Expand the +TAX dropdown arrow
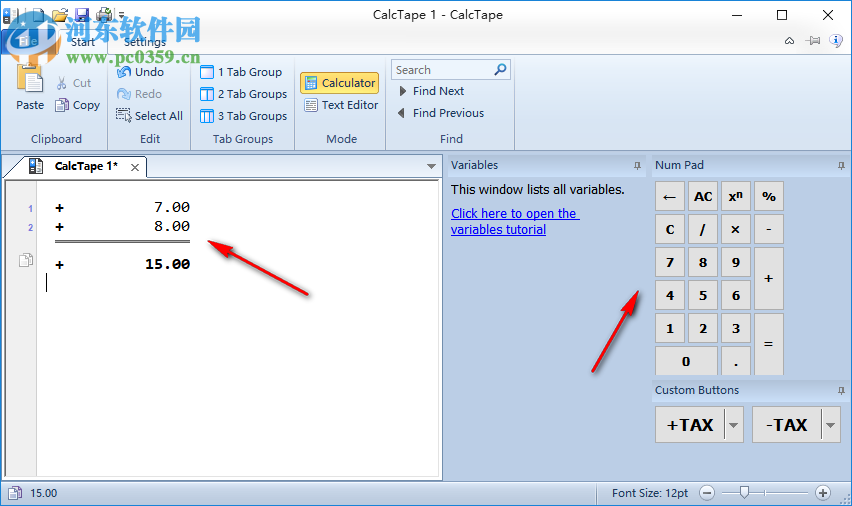Screen dimensions: 852x506 pos(734,424)
